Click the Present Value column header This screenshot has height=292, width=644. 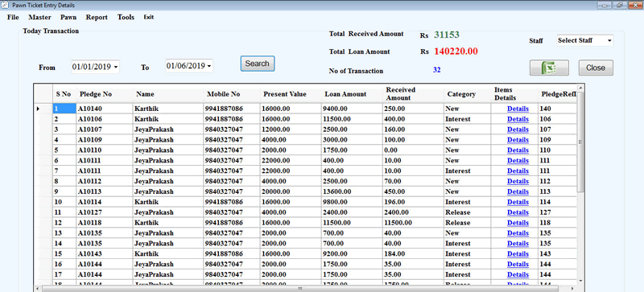[291, 94]
